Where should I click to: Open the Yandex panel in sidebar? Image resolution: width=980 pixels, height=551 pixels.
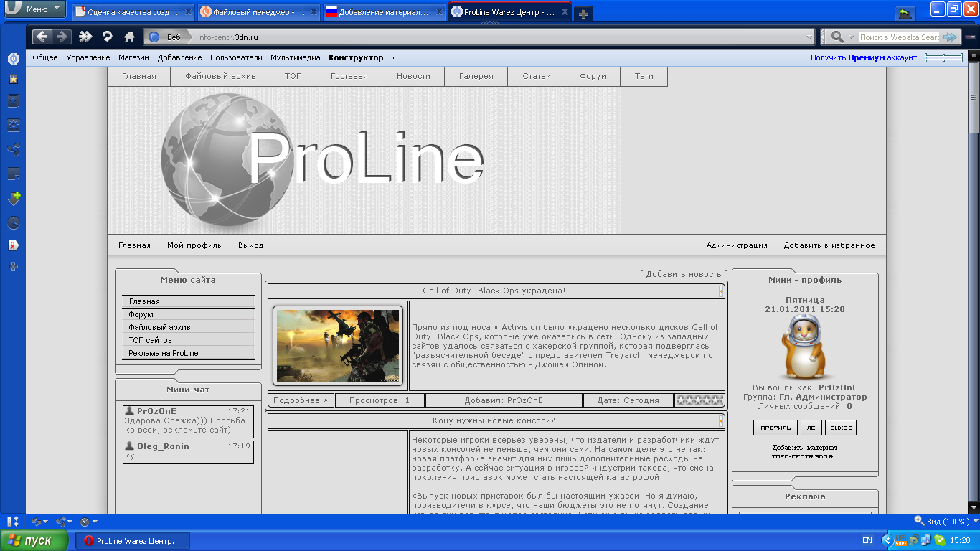[x=13, y=245]
